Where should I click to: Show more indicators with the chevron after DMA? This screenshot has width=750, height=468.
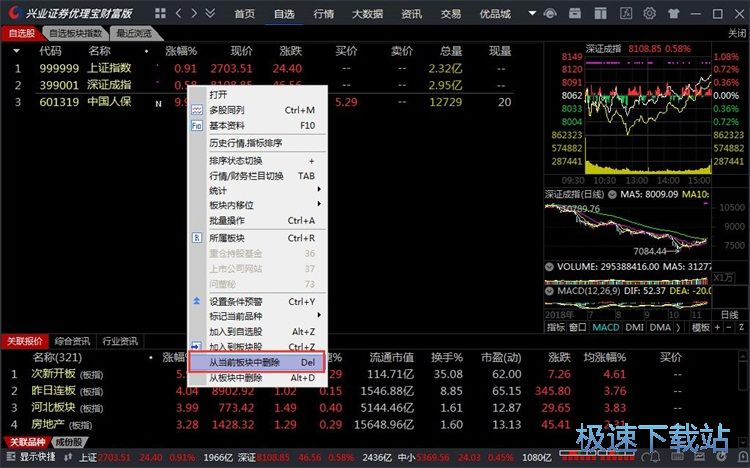tap(678, 327)
